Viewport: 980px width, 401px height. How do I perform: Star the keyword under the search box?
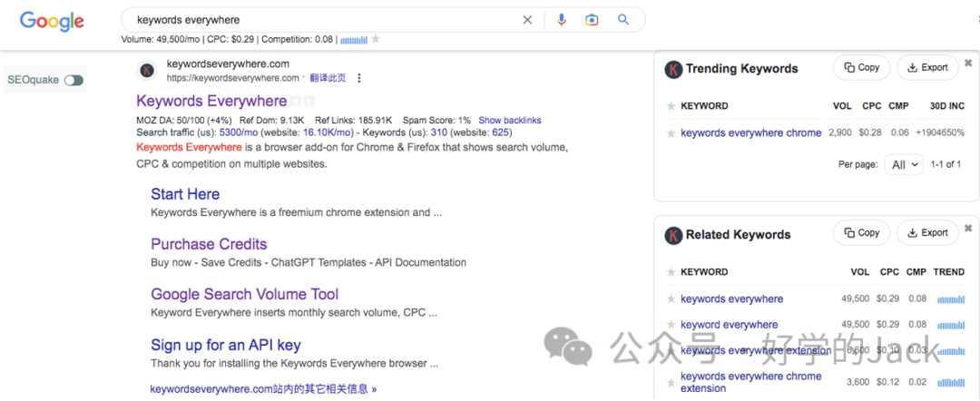[375, 39]
